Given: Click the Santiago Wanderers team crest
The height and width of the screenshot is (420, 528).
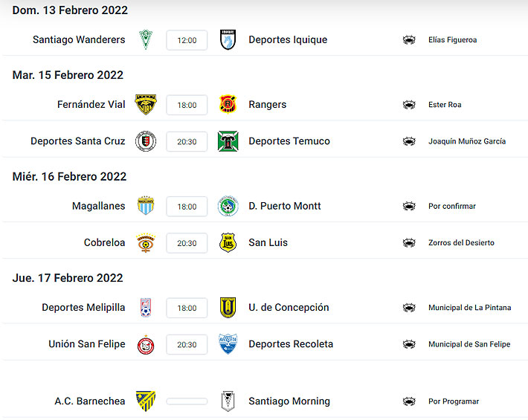Looking at the screenshot, I should point(146,39).
